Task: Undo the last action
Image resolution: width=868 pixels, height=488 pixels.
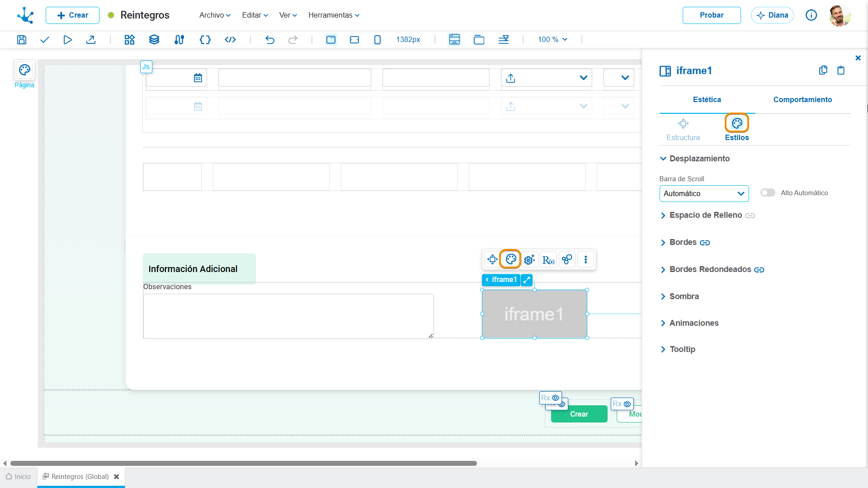Action: tap(270, 40)
